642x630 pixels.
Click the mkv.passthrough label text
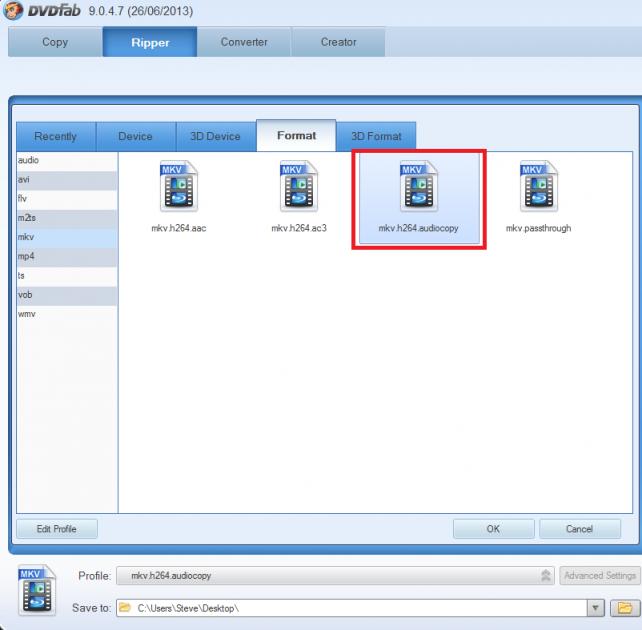point(538,228)
